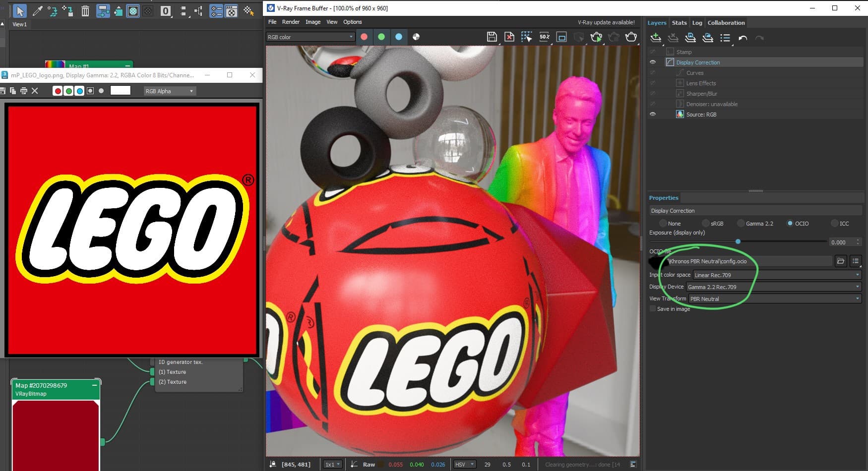Start interactive render with teapot play icon
The image size is (868, 471).
[x=596, y=37]
